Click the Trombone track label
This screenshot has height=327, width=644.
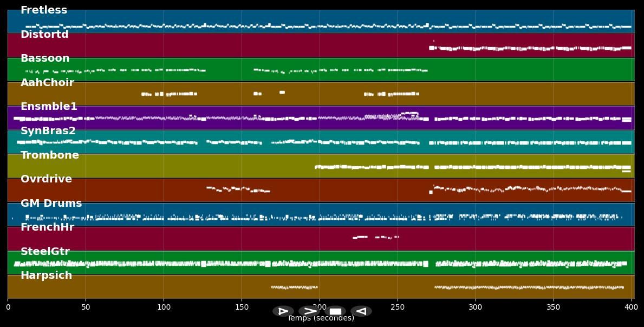tap(50, 155)
